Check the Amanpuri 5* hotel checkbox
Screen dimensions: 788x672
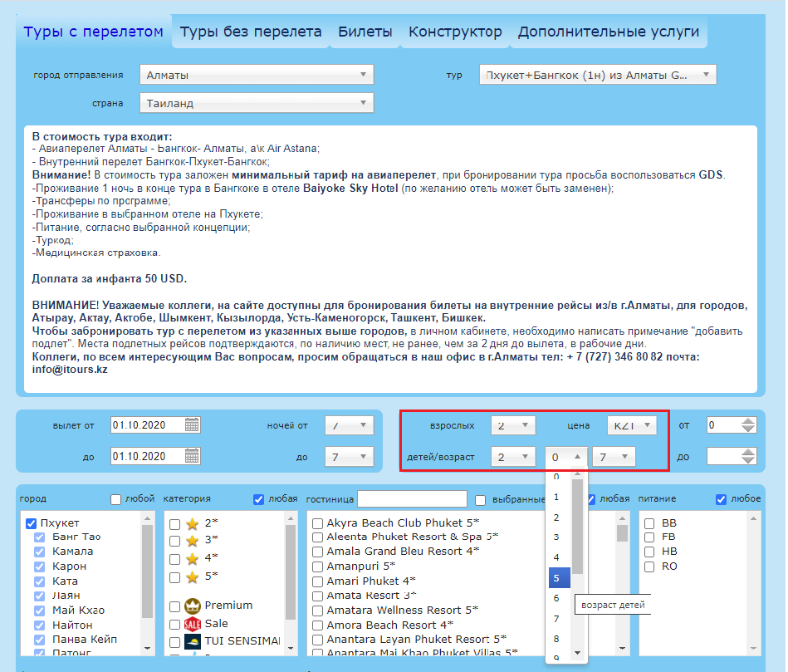point(318,567)
